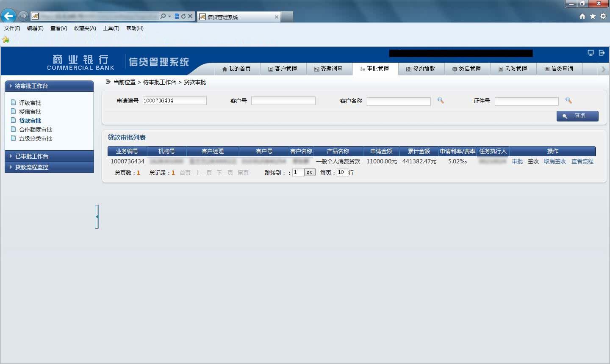610x364 pixels.
Task: Click 首页 pagination link
Action: (x=185, y=173)
